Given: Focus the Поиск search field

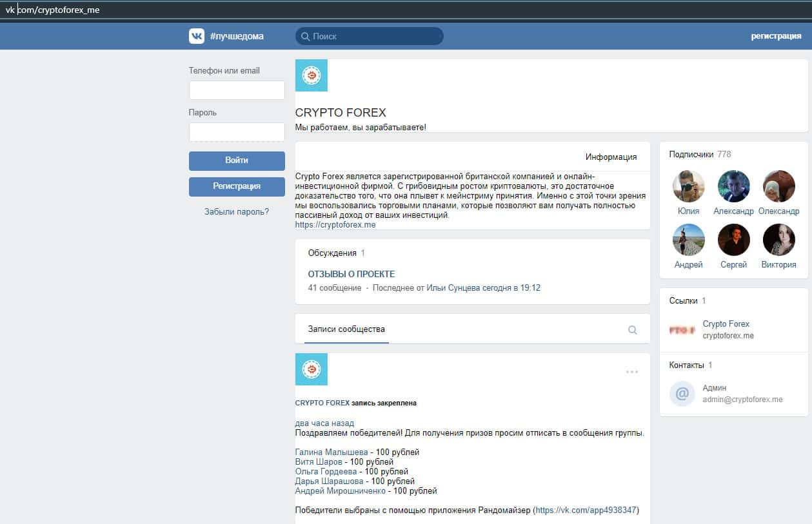Looking at the screenshot, I should pos(370,36).
